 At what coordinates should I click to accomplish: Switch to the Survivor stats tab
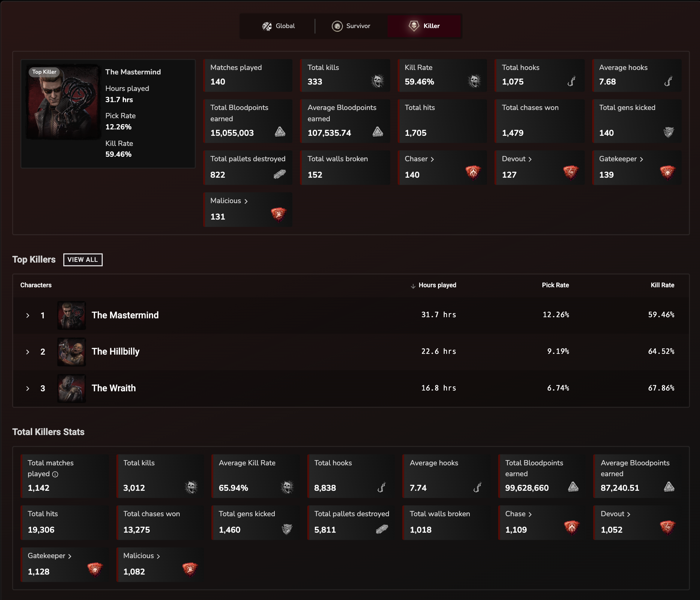[351, 26]
